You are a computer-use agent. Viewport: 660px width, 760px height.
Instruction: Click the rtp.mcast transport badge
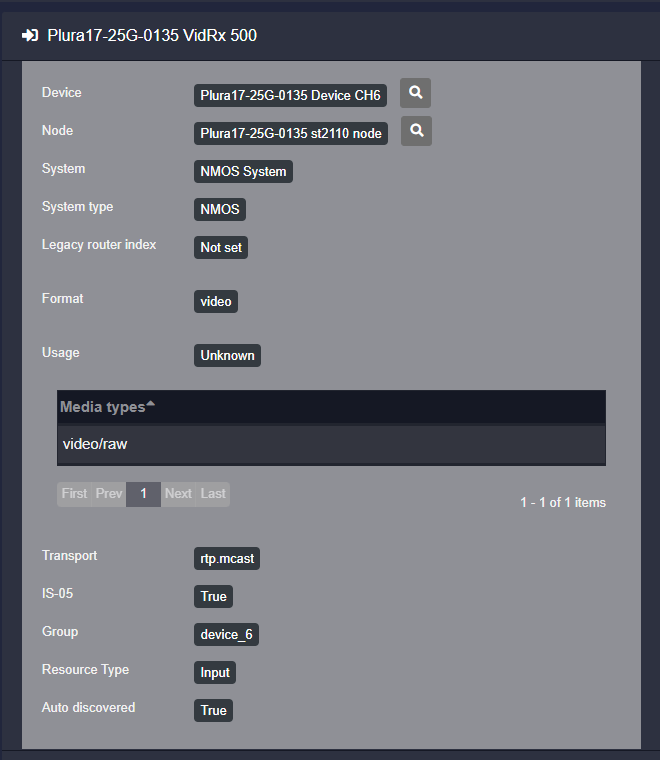(227, 559)
